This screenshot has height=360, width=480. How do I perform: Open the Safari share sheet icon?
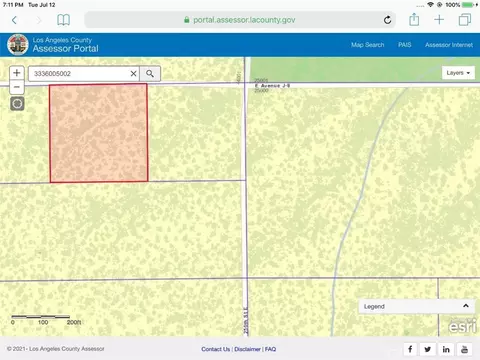(414, 19)
